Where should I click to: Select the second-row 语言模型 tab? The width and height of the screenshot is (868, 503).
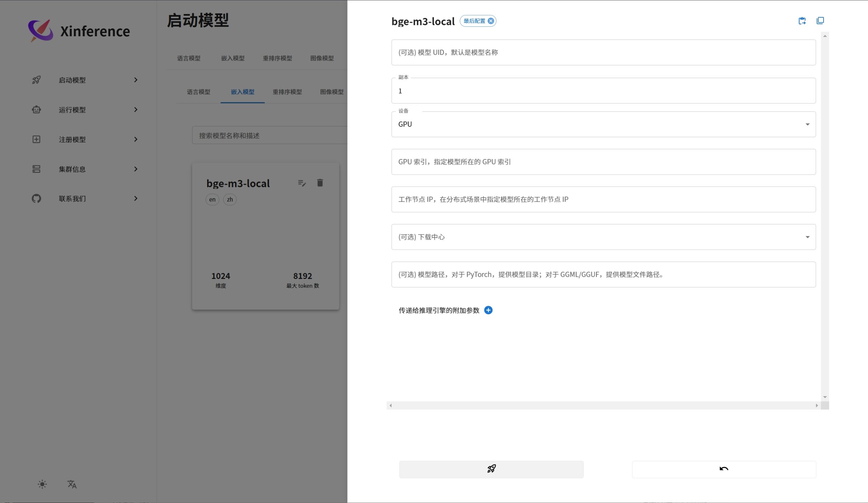point(198,92)
